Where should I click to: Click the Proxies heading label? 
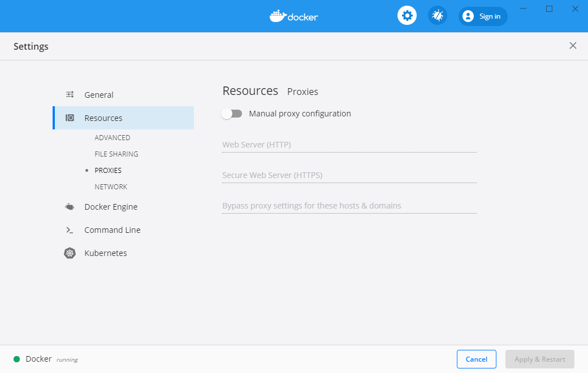click(302, 92)
